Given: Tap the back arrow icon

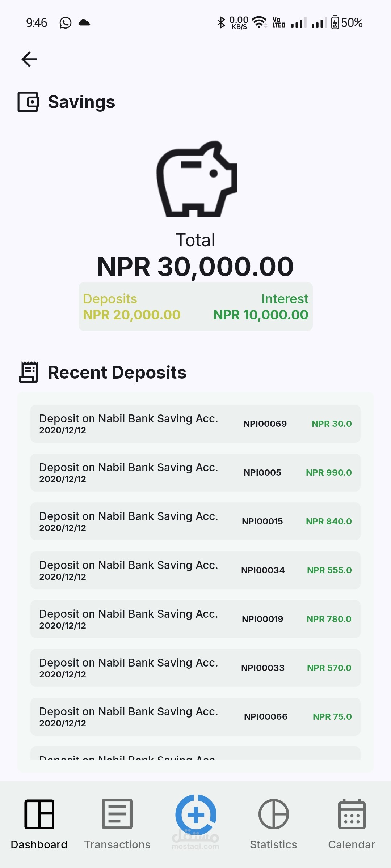Looking at the screenshot, I should point(30,59).
